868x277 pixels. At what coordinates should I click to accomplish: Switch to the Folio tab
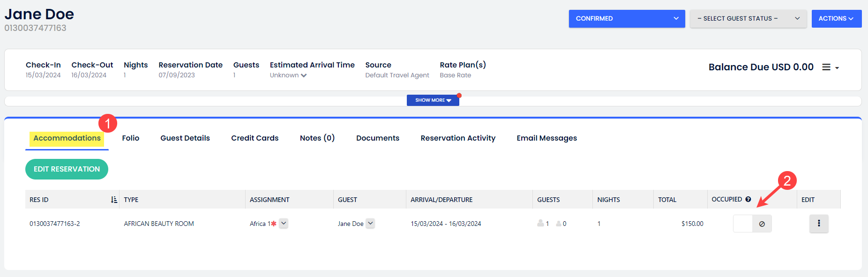[x=130, y=138]
